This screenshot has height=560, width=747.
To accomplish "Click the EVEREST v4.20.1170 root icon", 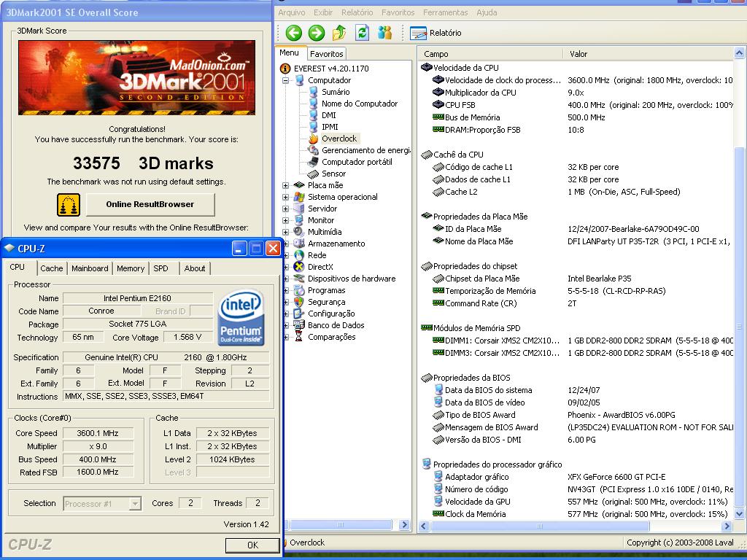I will click(x=285, y=69).
